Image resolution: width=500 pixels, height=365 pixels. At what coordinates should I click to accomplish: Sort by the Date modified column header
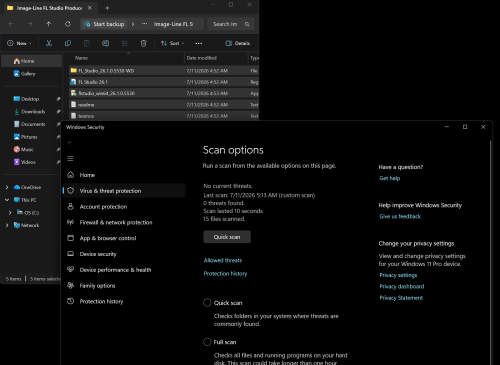point(201,58)
